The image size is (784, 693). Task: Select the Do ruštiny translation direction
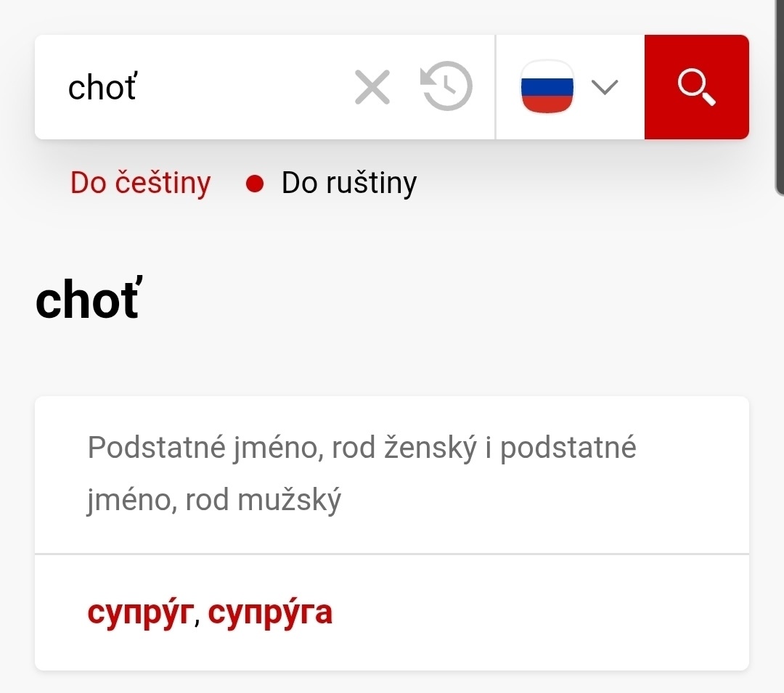tap(348, 182)
